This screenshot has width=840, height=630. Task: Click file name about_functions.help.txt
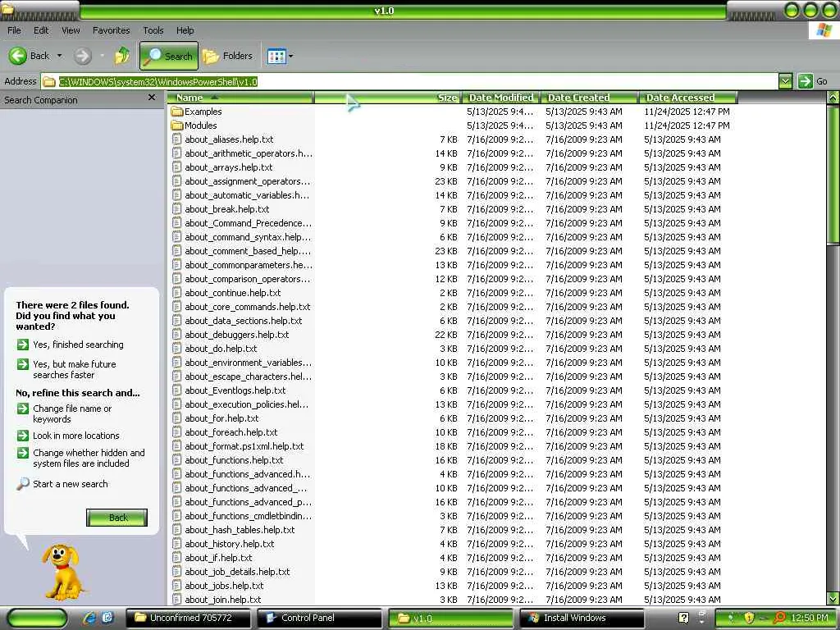(234, 460)
